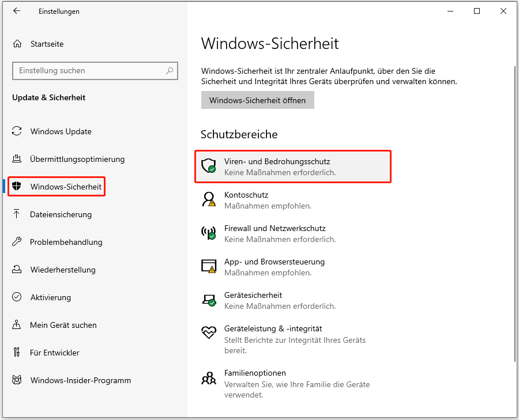This screenshot has width=519, height=420.
Task: Click the Geräteleistung heart icon
Action: 209,332
